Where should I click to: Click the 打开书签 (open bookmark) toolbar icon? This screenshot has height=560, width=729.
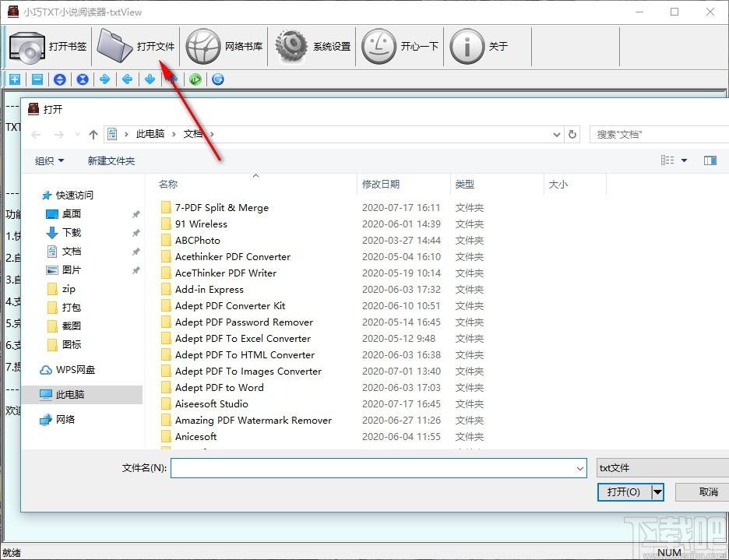click(27, 47)
